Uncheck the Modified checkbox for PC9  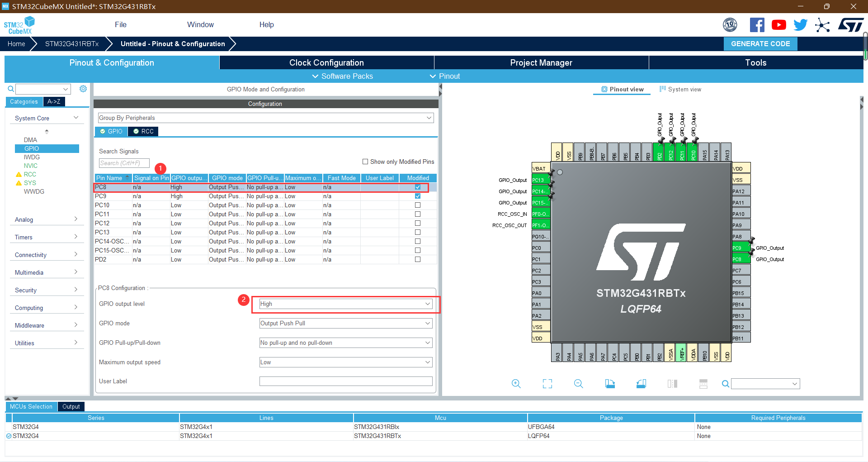pyautogui.click(x=417, y=196)
